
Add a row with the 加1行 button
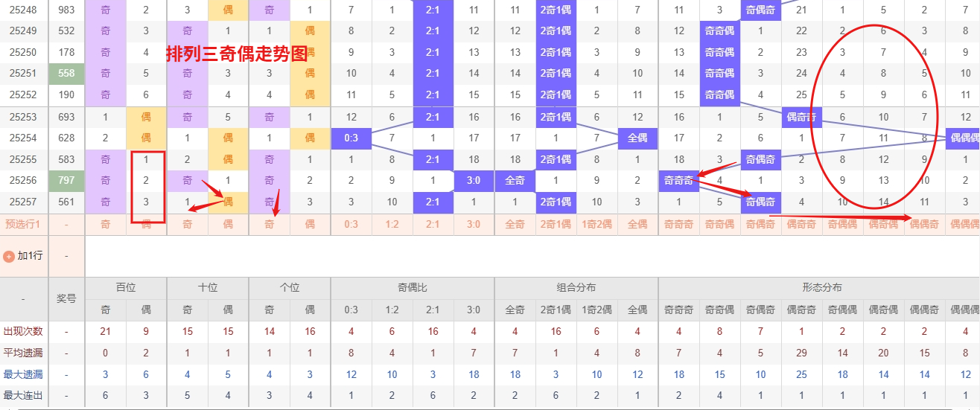24,256
